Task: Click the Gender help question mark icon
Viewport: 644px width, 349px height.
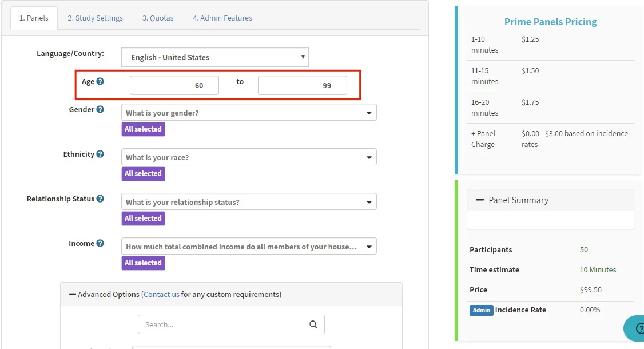Action: coord(100,109)
